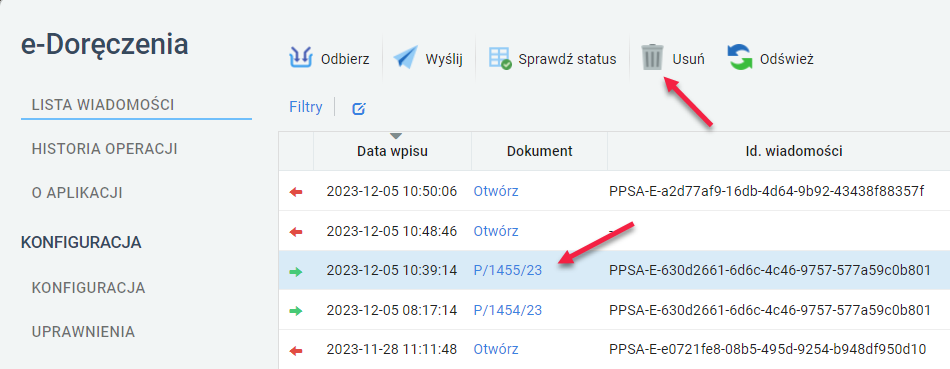Open the O aplikacji page
The image size is (950, 369).
click(x=77, y=193)
